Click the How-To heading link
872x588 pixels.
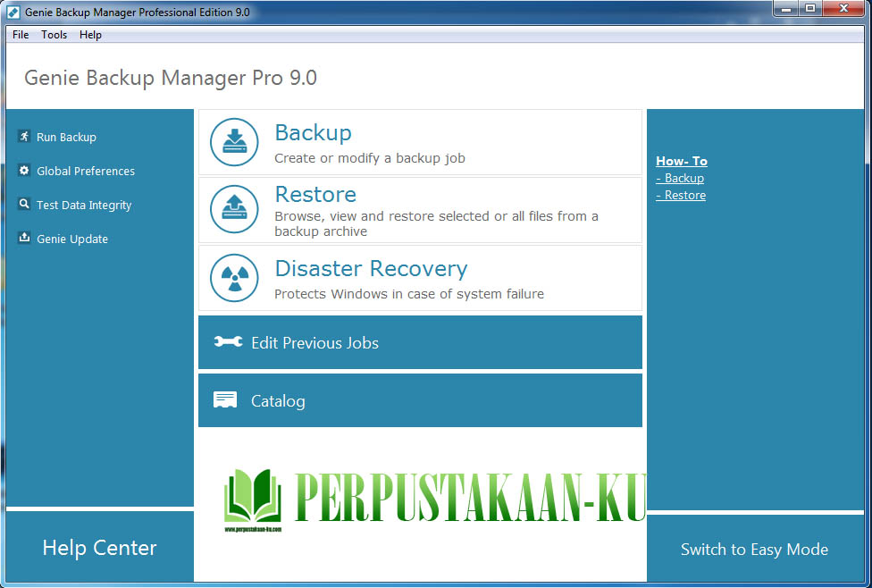[681, 162]
